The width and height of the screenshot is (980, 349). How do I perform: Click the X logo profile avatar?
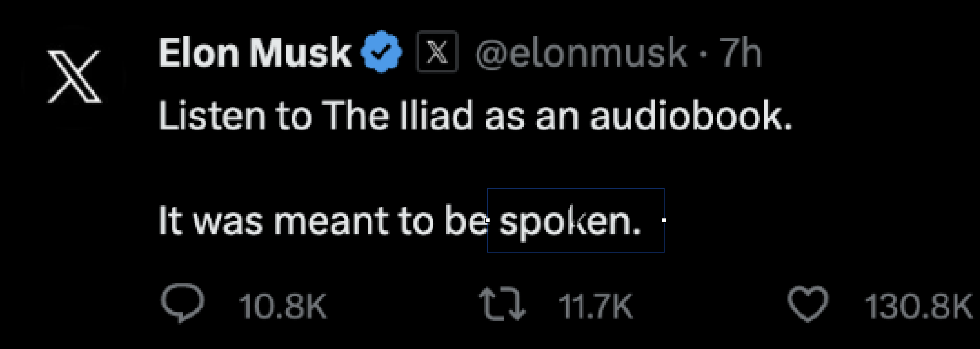[74, 77]
